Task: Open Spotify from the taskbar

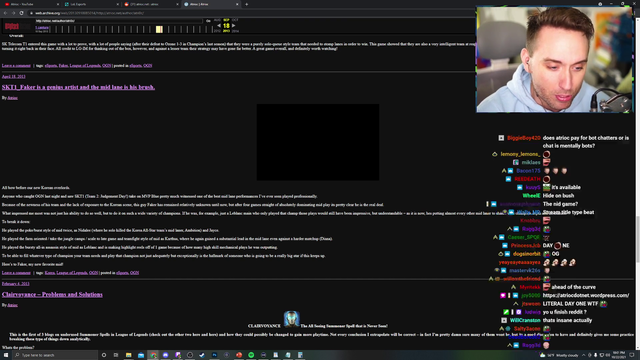Action: tap(251, 355)
